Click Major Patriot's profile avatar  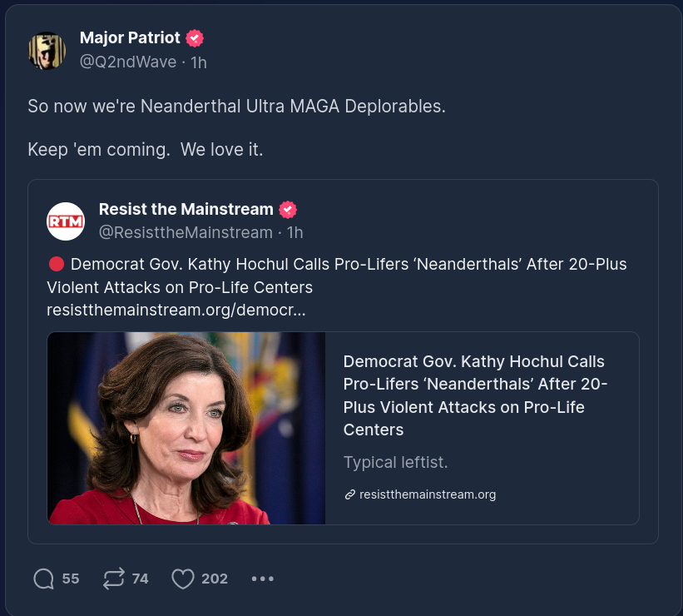(x=47, y=51)
